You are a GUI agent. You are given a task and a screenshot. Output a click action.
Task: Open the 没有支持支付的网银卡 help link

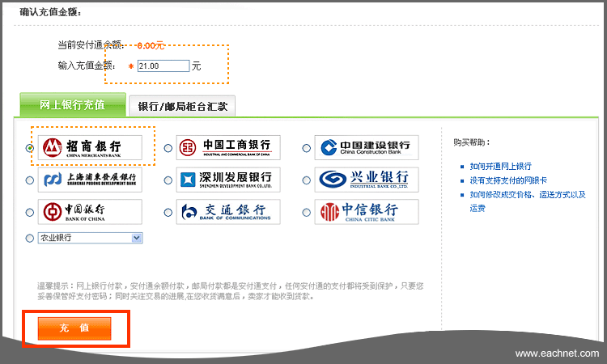pos(508,180)
